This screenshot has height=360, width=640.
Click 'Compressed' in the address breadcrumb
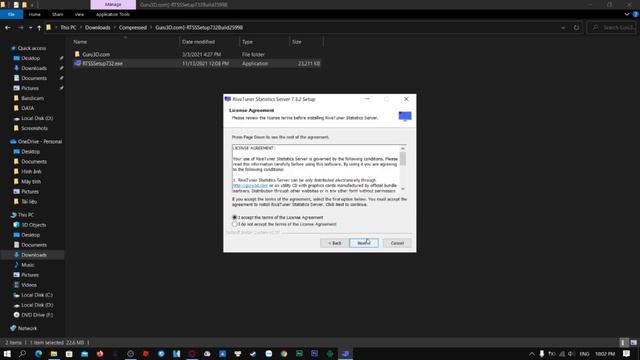coord(133,27)
